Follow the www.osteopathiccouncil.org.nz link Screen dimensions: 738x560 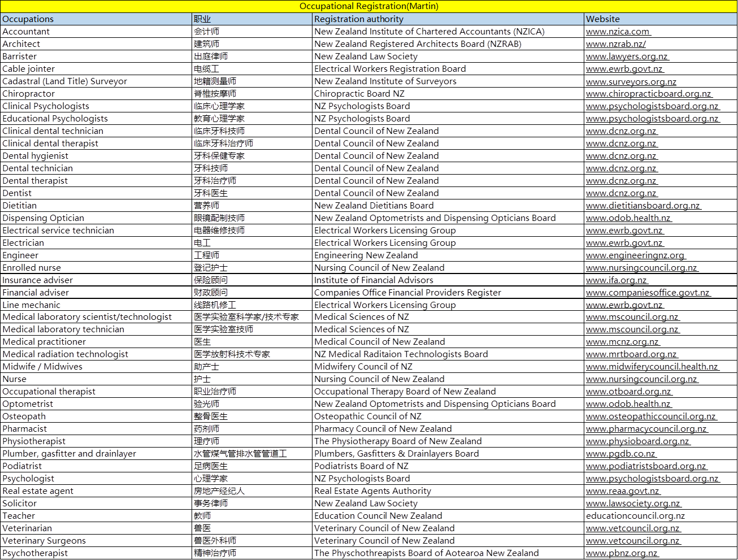(651, 416)
